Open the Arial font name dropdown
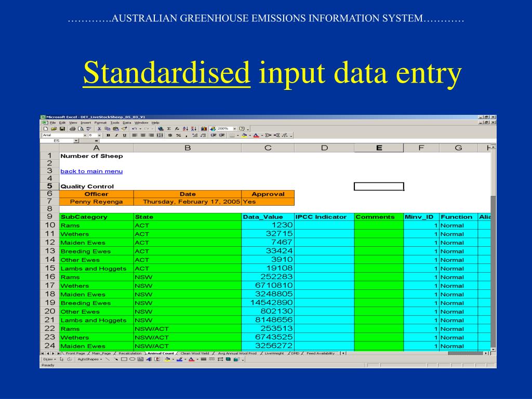The width and height of the screenshot is (532, 399). (x=85, y=135)
